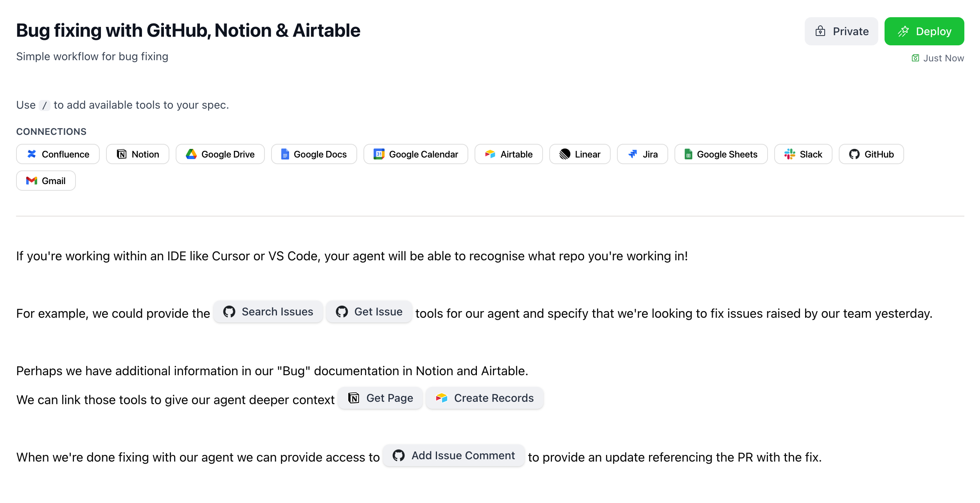Open the Search Issues tool chip
Viewport: 980px width, 503px height.
click(268, 312)
